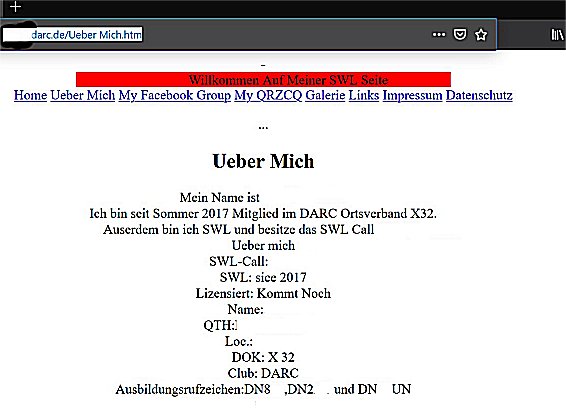The image size is (566, 408).
Task: Bookmark this page with star icon
Action: tap(481, 35)
